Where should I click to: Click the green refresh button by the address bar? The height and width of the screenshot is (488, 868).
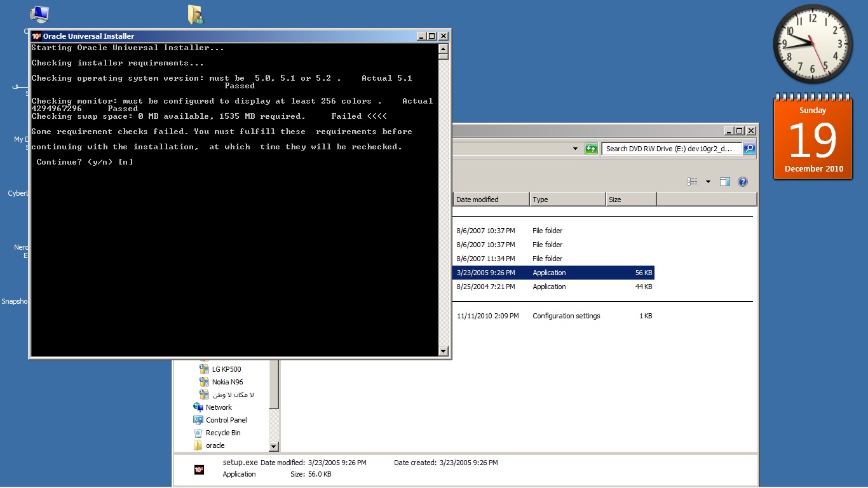[591, 149]
